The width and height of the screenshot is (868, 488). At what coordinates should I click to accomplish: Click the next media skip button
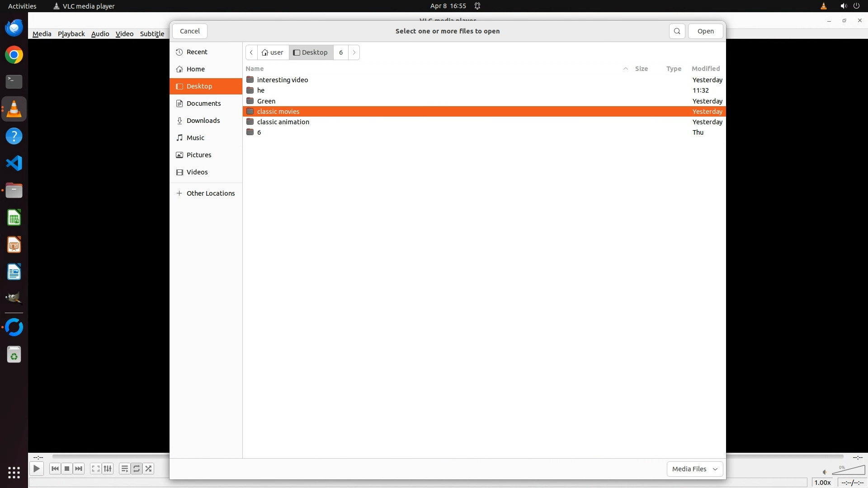(x=79, y=469)
